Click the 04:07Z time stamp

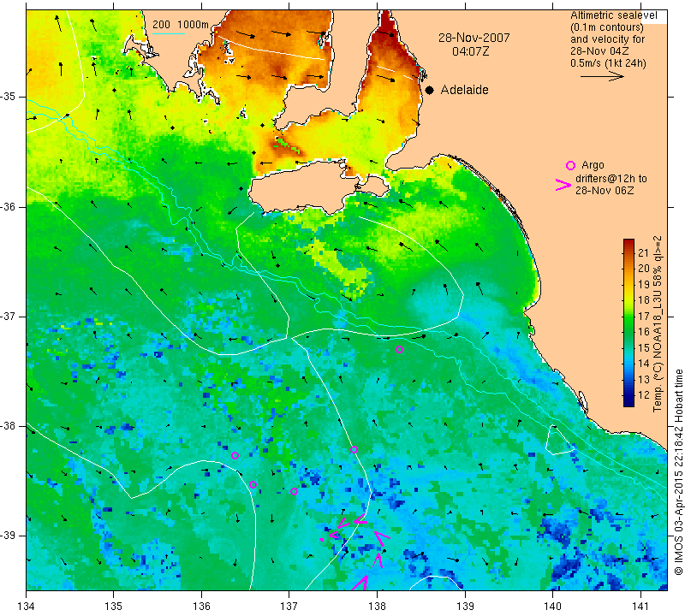click(470, 51)
